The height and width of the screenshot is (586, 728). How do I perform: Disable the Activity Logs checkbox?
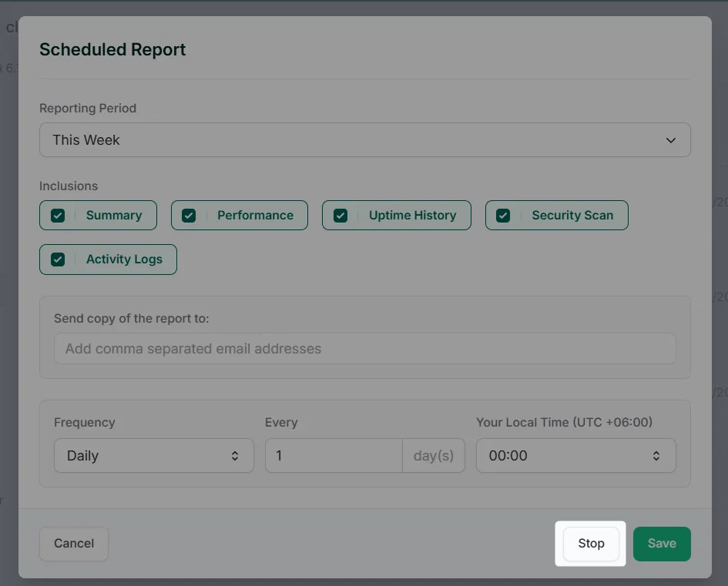point(58,260)
